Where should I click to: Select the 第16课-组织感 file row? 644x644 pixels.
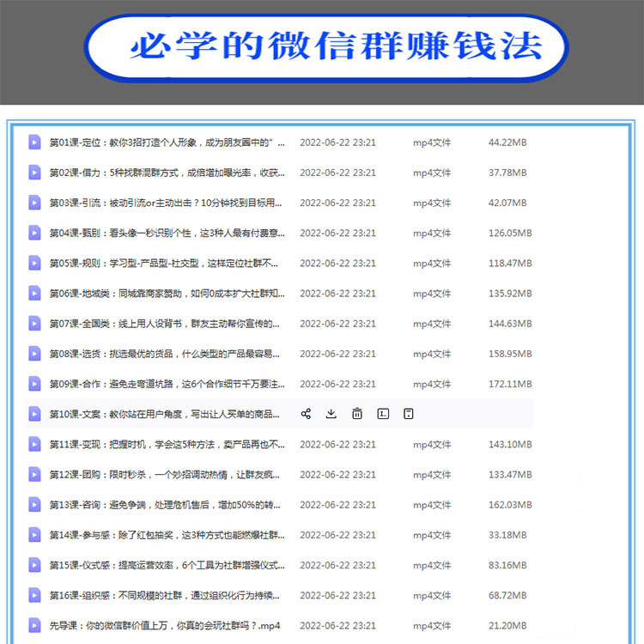tap(167, 595)
